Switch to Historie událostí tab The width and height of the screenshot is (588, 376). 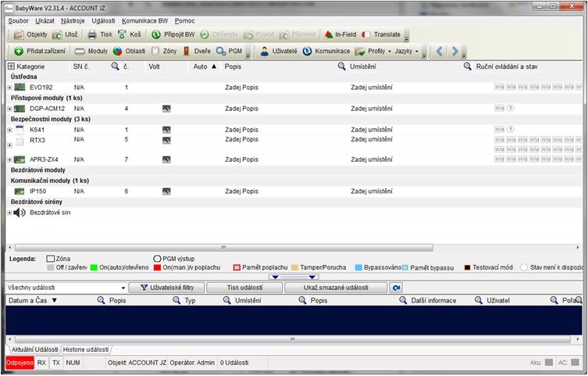86,349
